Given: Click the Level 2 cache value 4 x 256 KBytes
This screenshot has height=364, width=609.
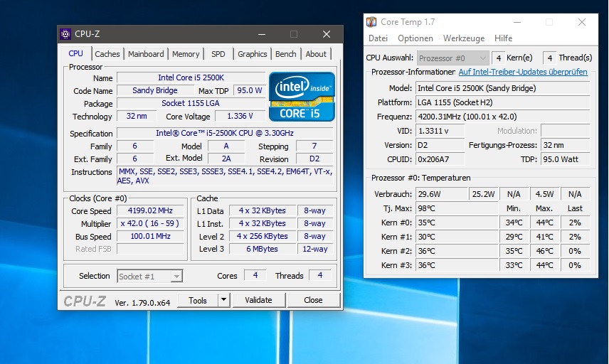Looking at the screenshot, I should click(263, 236).
